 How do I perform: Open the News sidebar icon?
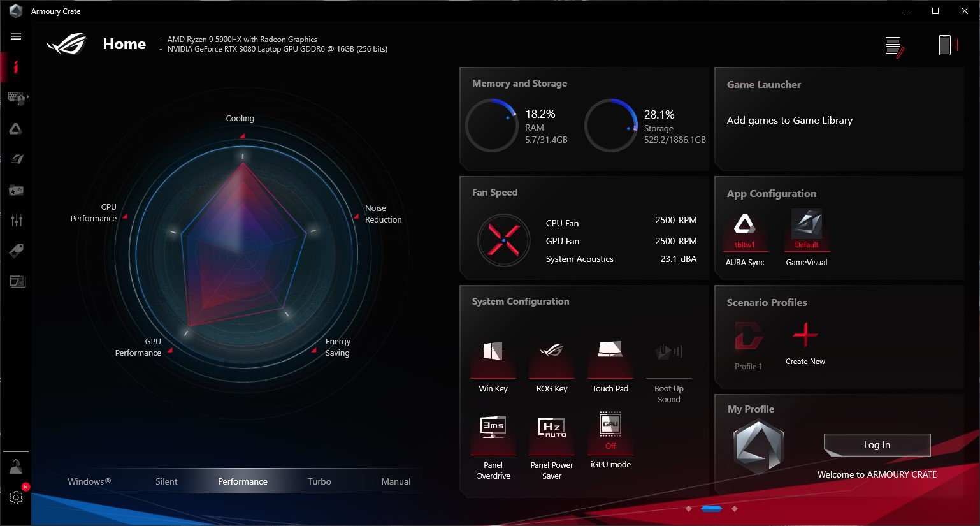[x=17, y=281]
